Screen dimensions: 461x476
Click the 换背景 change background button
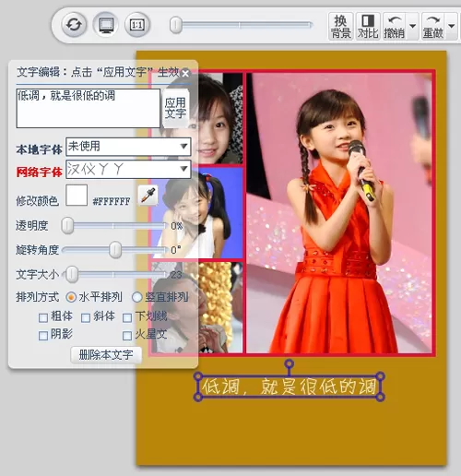tap(340, 27)
